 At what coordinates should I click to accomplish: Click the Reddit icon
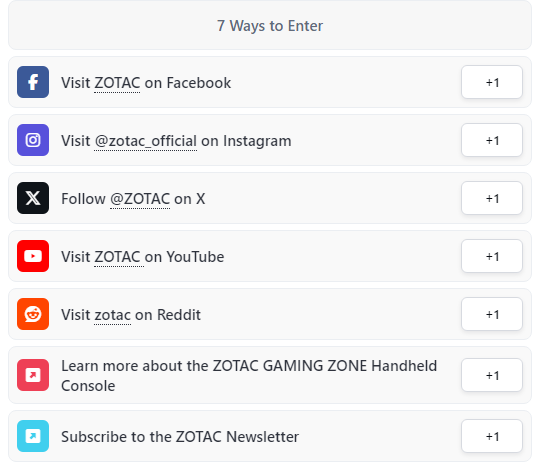click(33, 314)
